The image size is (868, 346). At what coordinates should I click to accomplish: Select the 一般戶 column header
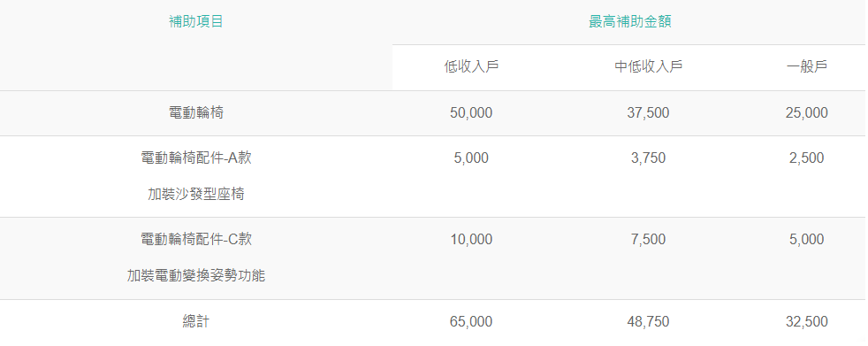[806, 67]
